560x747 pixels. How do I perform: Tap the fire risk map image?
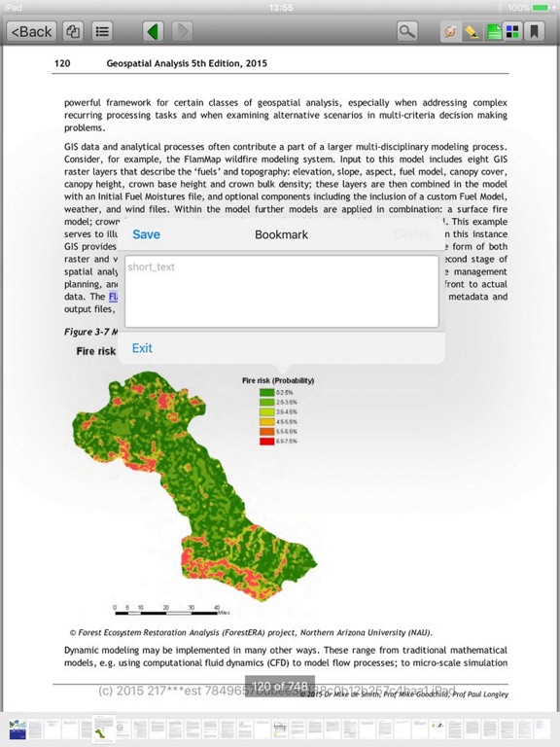[194, 486]
